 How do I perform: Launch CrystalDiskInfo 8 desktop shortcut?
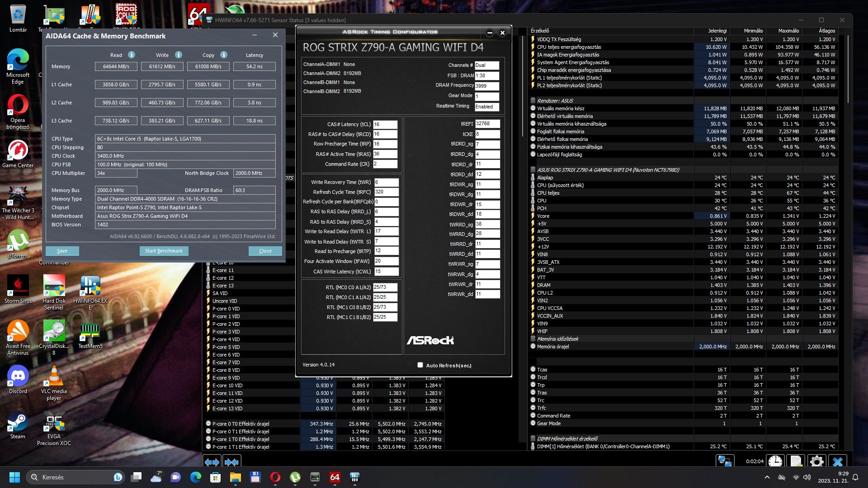(54, 338)
